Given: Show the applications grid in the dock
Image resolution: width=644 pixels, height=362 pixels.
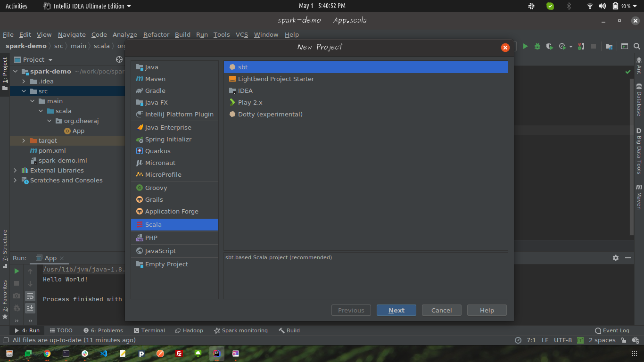Looking at the screenshot, I should point(635,353).
